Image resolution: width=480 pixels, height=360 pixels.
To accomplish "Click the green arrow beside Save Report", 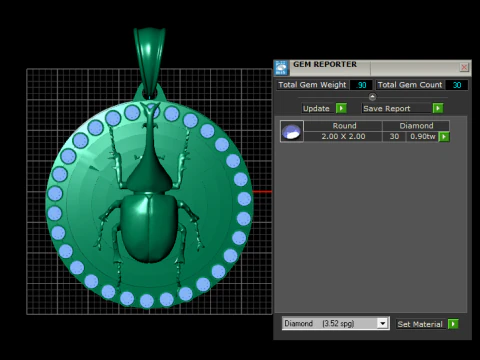I will pyautogui.click(x=438, y=108).
